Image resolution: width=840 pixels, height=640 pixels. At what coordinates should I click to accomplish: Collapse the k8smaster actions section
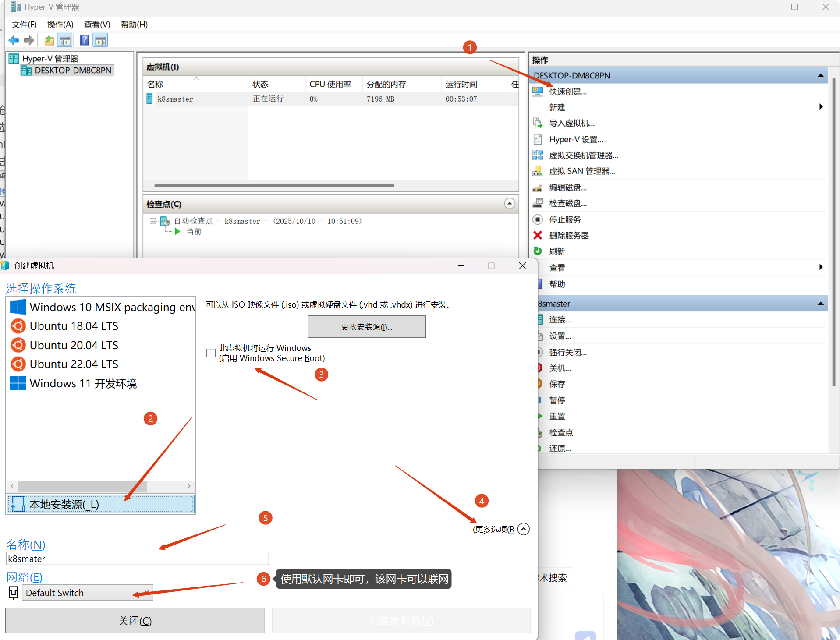[820, 304]
